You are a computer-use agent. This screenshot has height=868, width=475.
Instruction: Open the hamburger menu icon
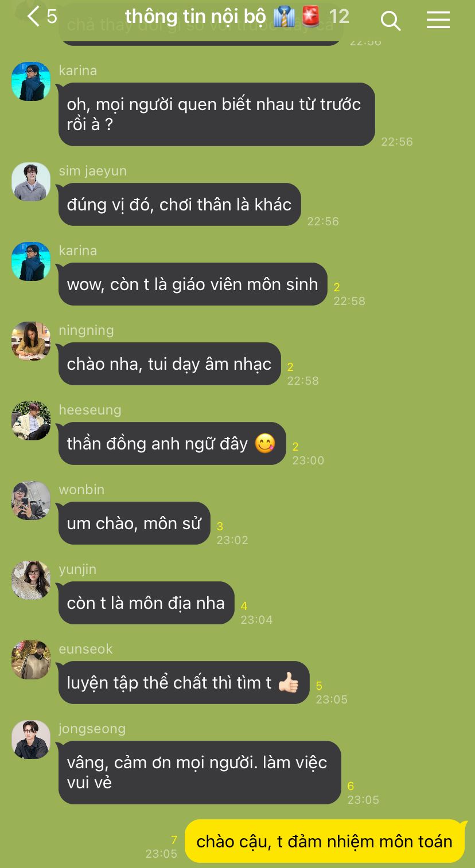tap(438, 20)
